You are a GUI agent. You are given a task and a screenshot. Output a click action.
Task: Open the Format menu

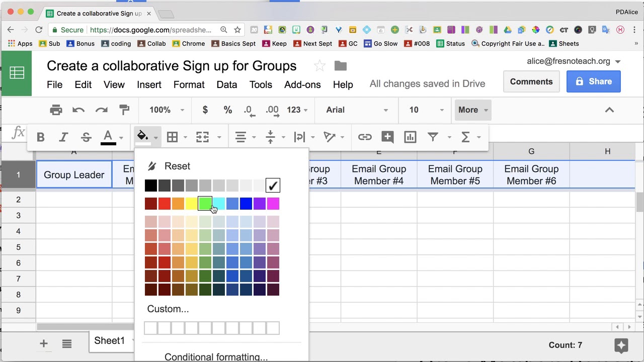point(189,84)
